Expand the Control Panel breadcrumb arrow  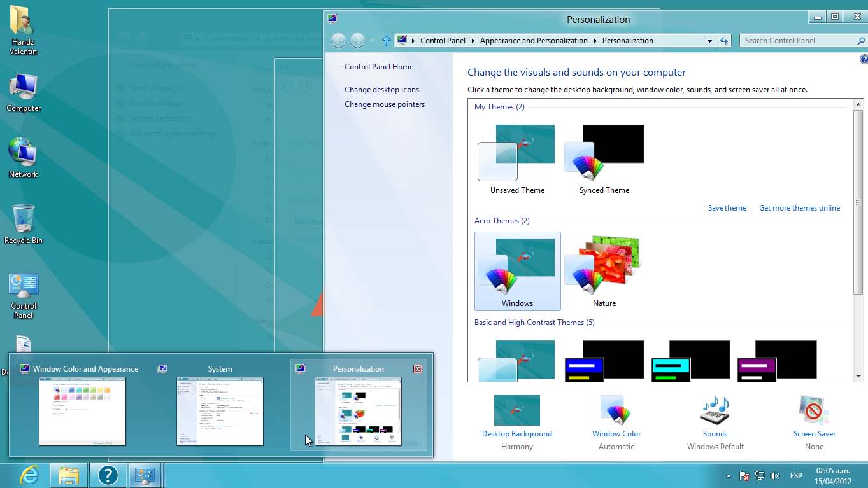[x=473, y=41]
